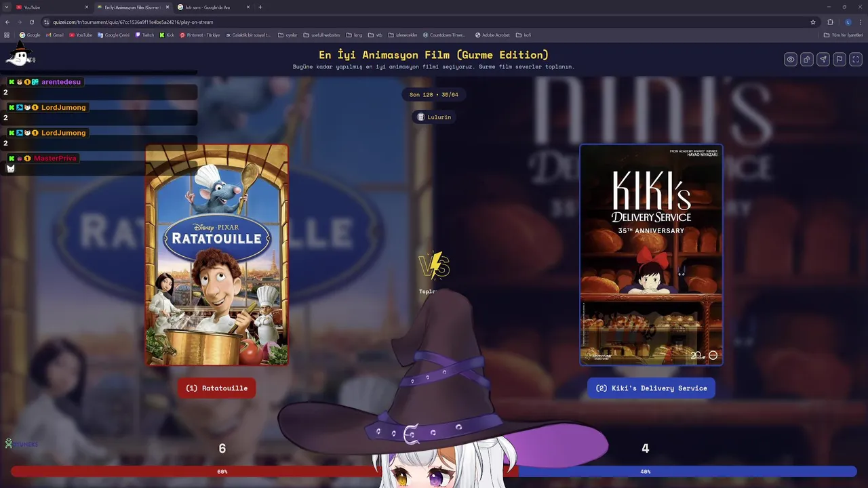
Task: Open the Twitch bookmark
Action: click(144, 35)
